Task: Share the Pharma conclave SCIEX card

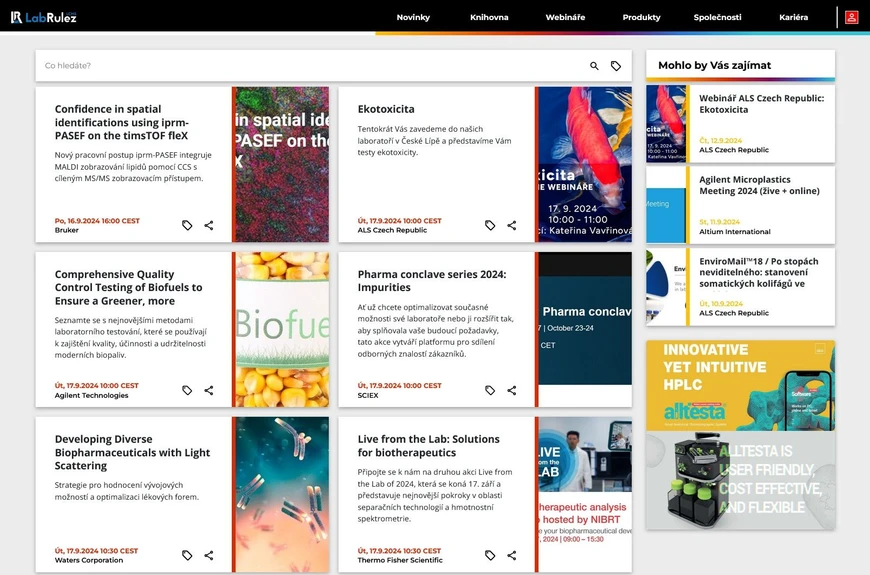Action: [512, 390]
